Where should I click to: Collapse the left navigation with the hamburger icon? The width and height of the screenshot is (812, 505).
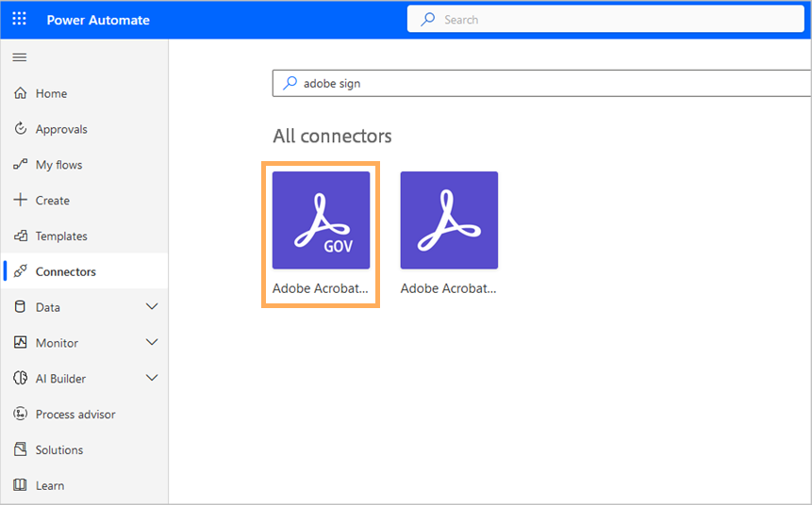click(x=20, y=57)
